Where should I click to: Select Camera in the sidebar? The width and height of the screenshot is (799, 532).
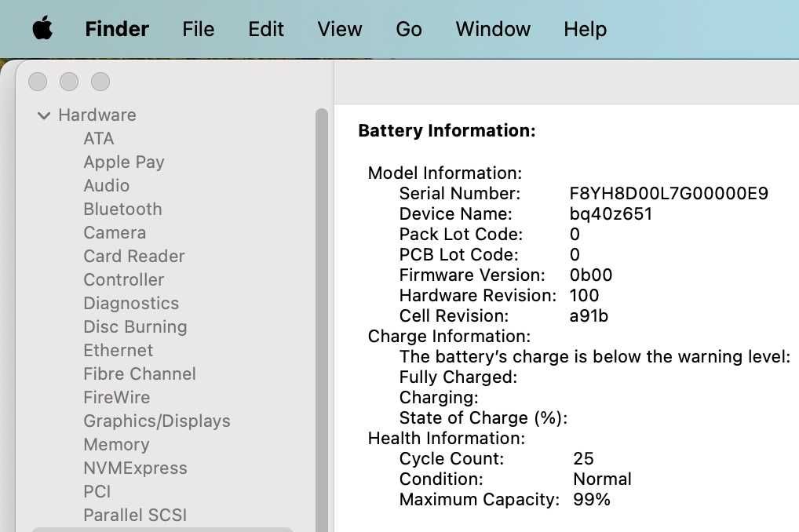(x=115, y=232)
